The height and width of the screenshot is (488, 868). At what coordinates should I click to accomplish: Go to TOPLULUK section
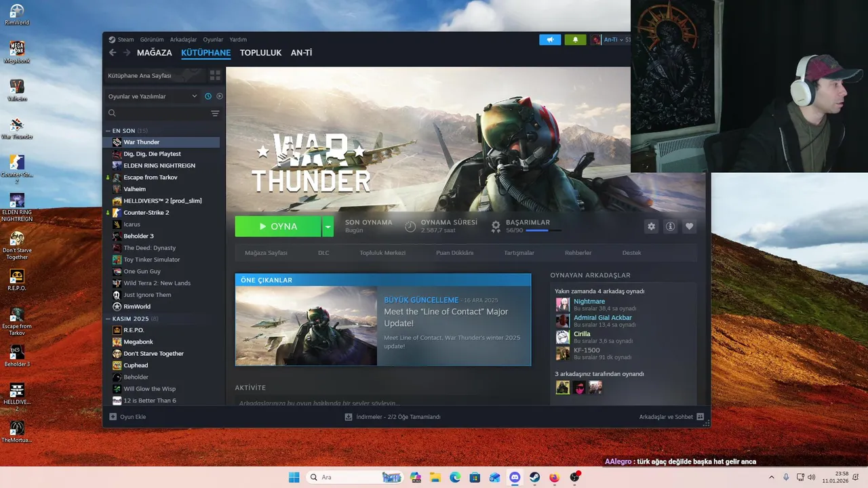260,53
